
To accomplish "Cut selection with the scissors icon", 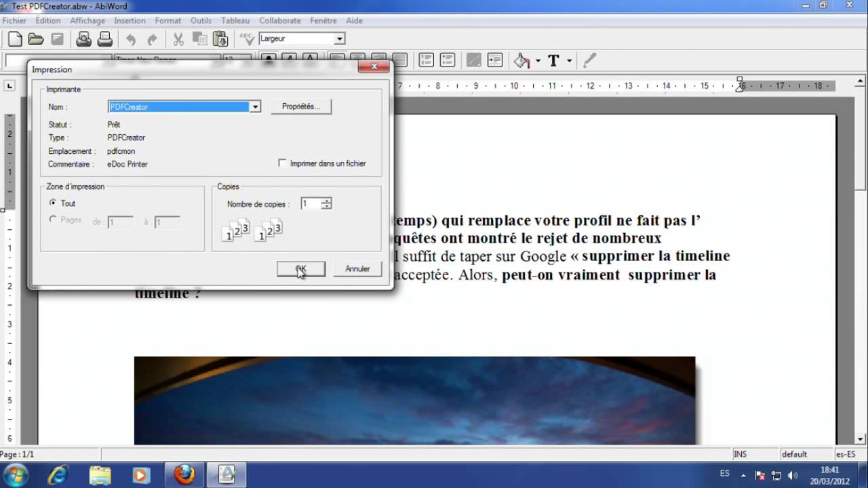I will coord(178,39).
